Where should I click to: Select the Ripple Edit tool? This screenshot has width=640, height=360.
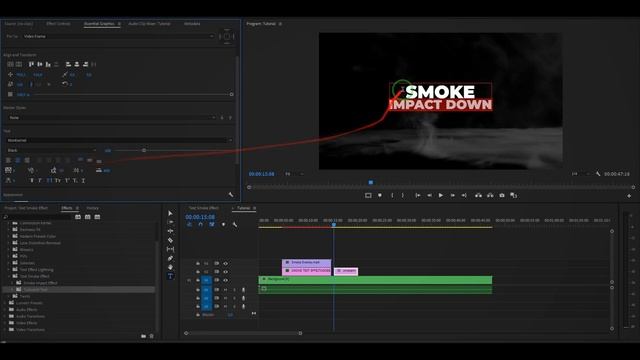(x=170, y=231)
